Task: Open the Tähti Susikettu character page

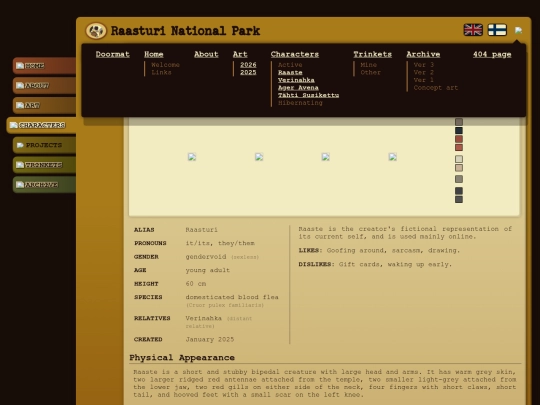Action: (308, 95)
